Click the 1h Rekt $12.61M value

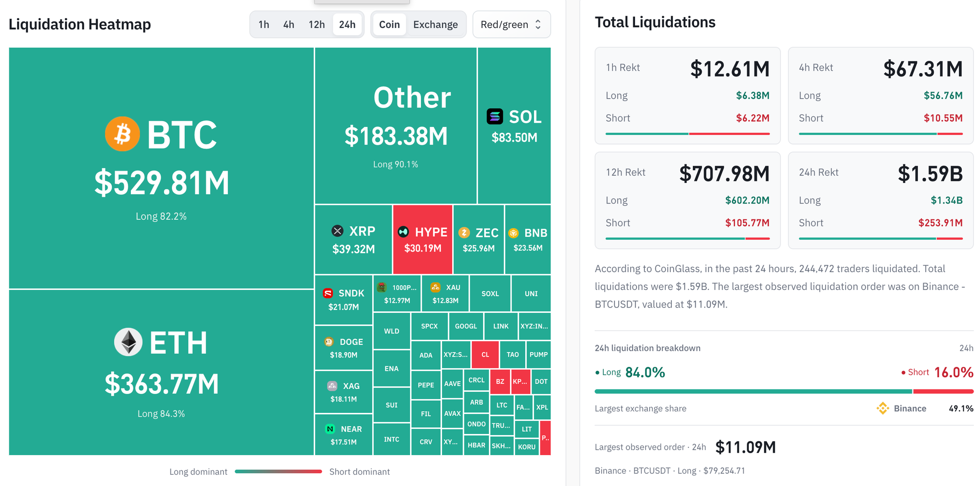(730, 69)
